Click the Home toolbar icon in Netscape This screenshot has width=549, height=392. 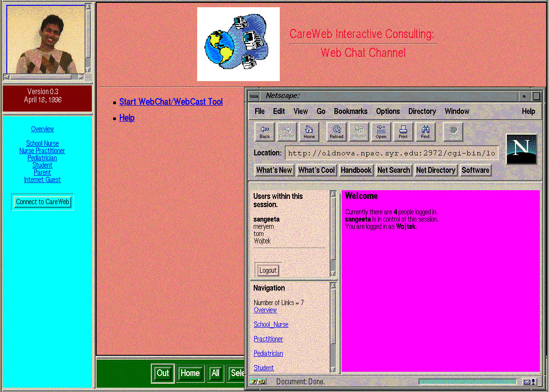click(x=309, y=132)
